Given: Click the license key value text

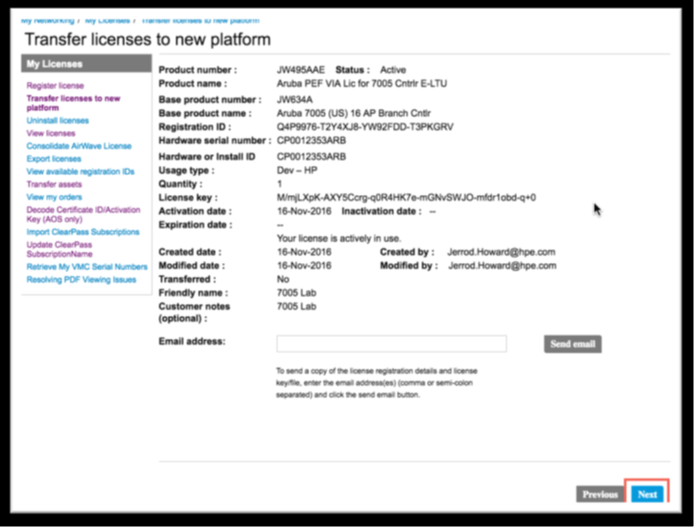Looking at the screenshot, I should point(406,197).
